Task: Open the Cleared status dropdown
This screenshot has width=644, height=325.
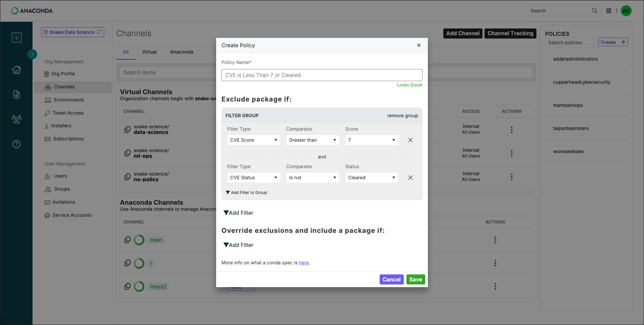Action: click(372, 178)
